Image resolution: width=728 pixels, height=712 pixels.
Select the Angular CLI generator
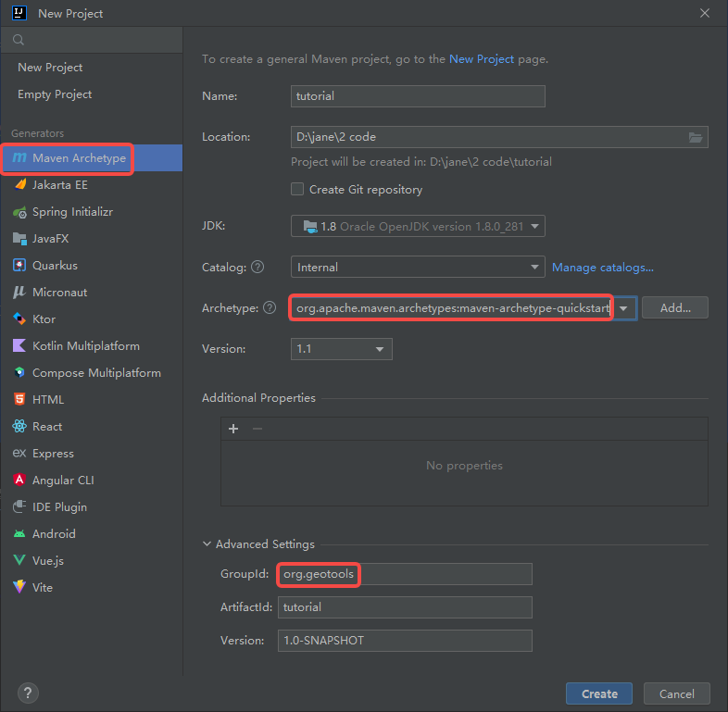pyautogui.click(x=92, y=480)
